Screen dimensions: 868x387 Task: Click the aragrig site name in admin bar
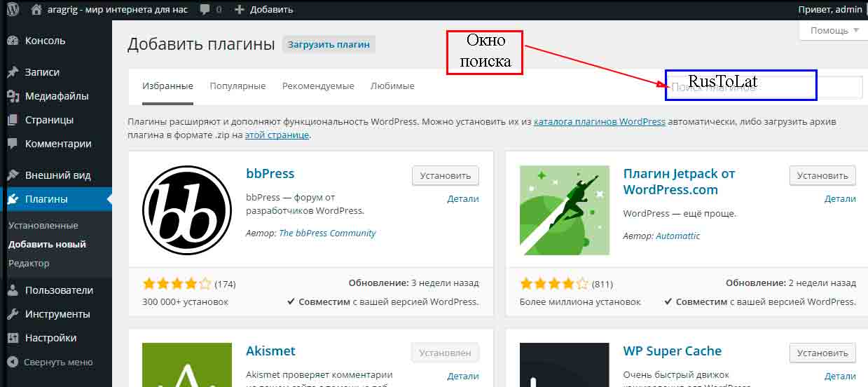point(118,10)
